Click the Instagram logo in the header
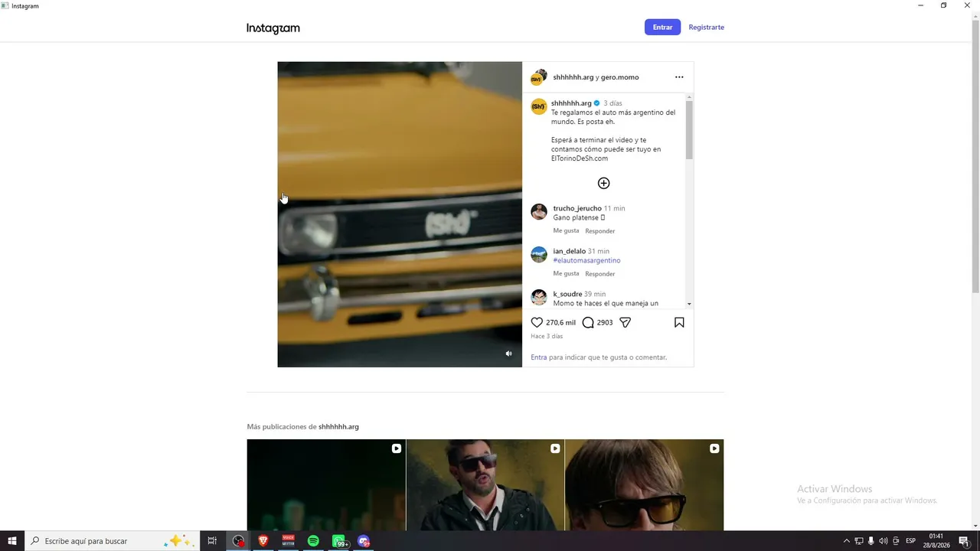This screenshot has width=980, height=551. [273, 28]
